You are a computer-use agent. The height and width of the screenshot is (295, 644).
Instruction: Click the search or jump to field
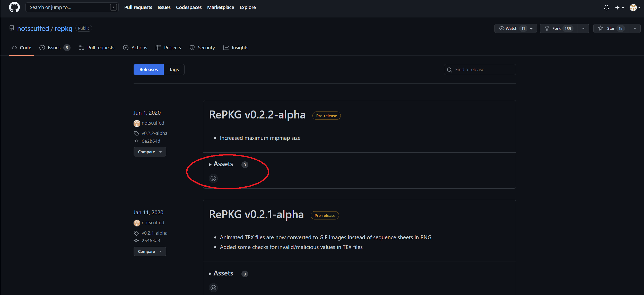(x=72, y=7)
